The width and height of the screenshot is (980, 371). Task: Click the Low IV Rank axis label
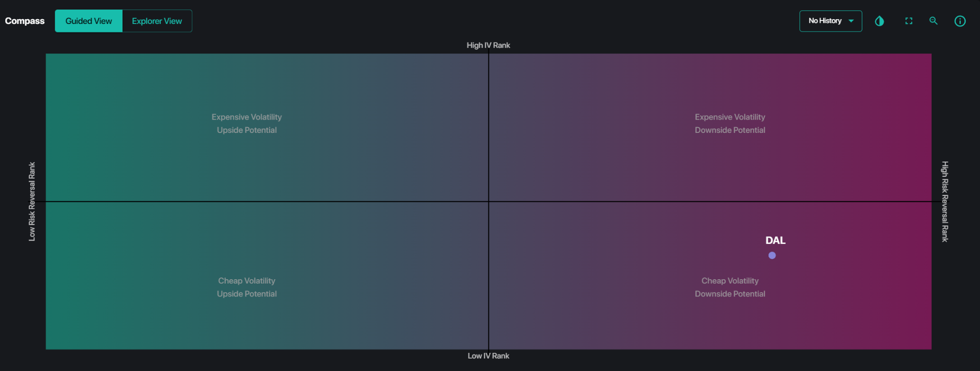[488, 356]
